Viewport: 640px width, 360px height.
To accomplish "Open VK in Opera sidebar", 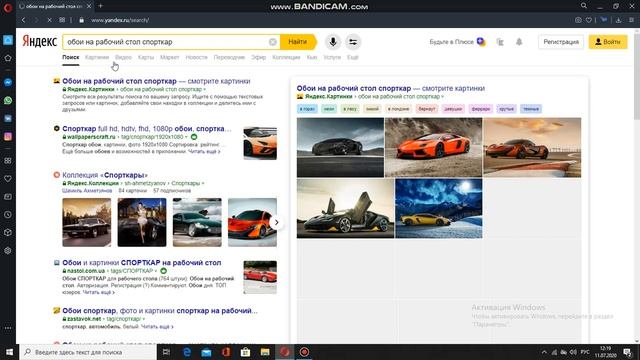I will click(x=8, y=118).
